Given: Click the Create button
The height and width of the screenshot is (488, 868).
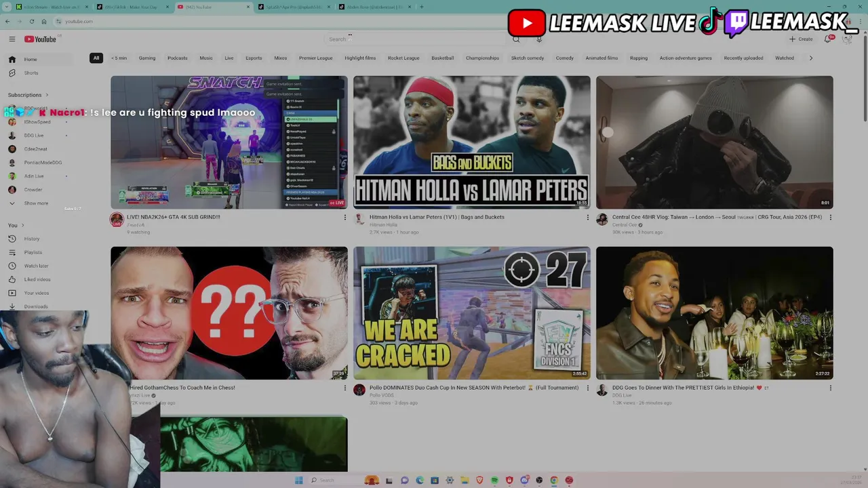Looking at the screenshot, I should click(801, 39).
